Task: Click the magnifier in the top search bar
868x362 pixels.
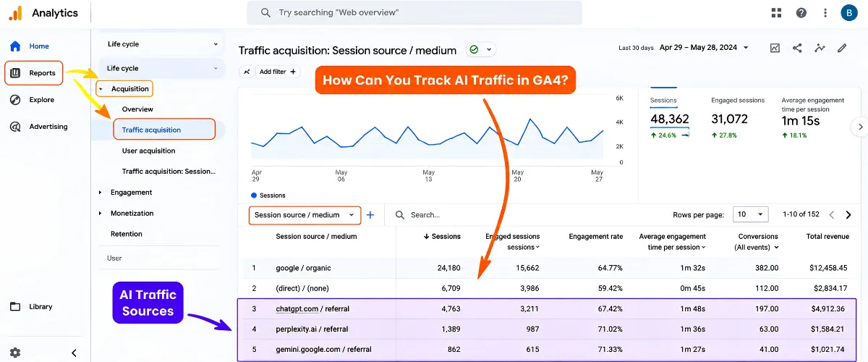Action: 266,12
